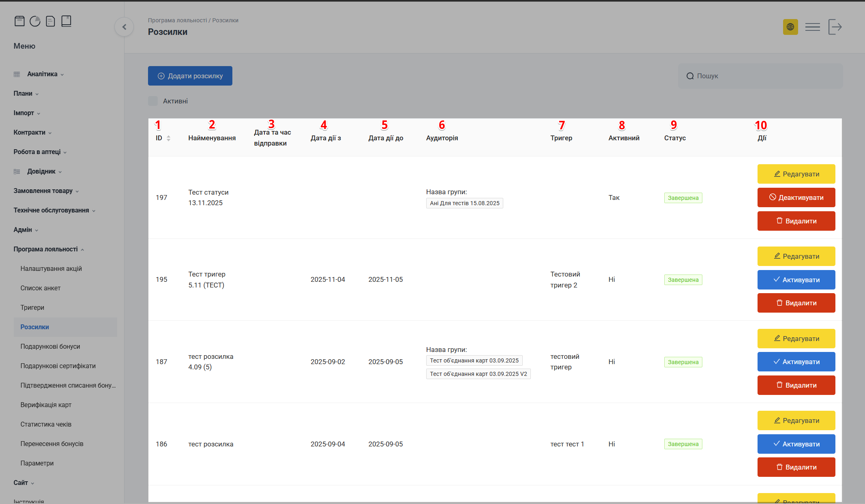Click the box archive icon in sidebar
Image resolution: width=865 pixels, height=504 pixels.
coord(19,21)
